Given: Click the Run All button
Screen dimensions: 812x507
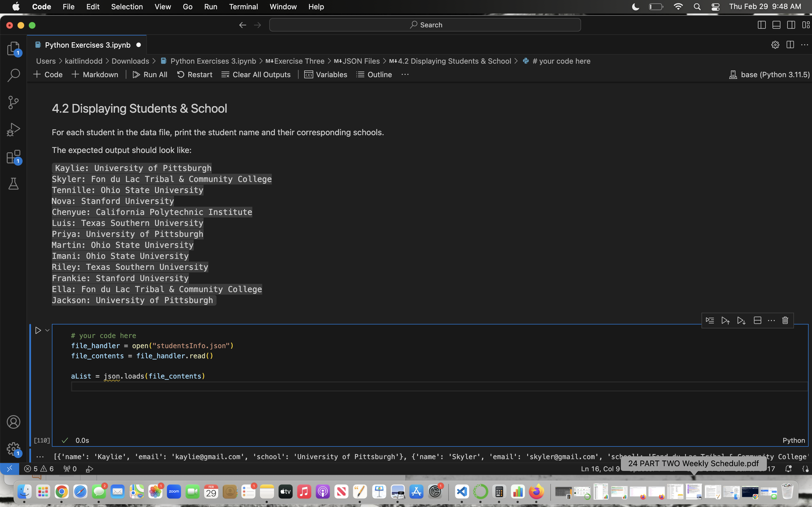Looking at the screenshot, I should point(150,74).
